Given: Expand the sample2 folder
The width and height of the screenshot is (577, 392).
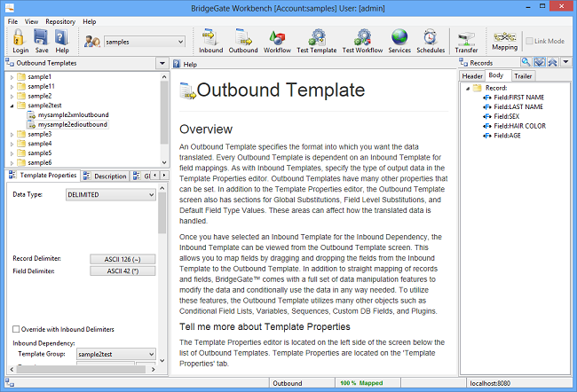Looking at the screenshot, I should [12, 97].
